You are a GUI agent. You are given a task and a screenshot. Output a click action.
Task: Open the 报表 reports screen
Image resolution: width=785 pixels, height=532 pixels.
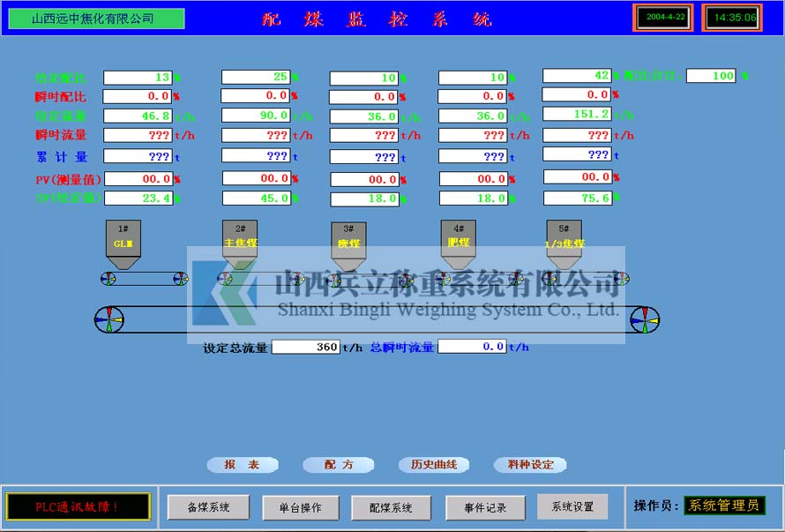(243, 465)
